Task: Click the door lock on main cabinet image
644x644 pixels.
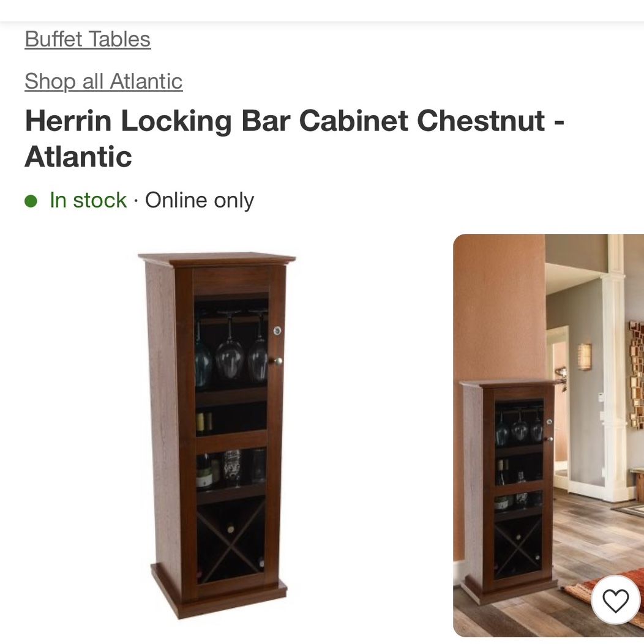Action: 277,330
